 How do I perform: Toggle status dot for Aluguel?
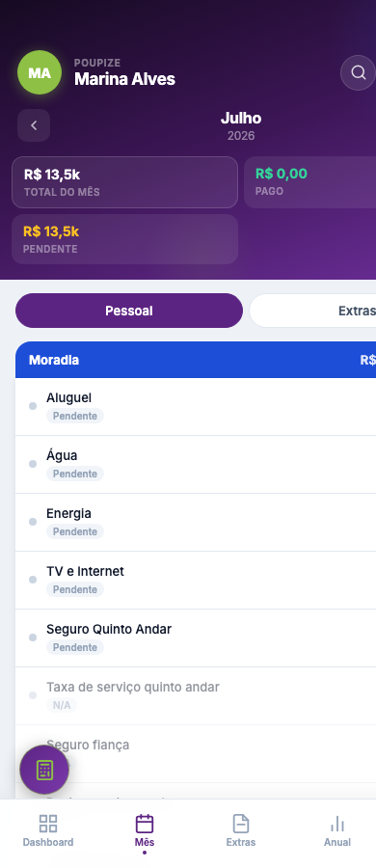[x=33, y=406]
